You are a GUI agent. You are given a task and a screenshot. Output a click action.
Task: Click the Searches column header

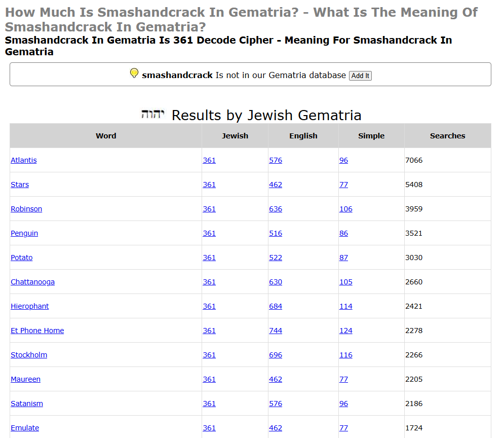[x=448, y=136]
